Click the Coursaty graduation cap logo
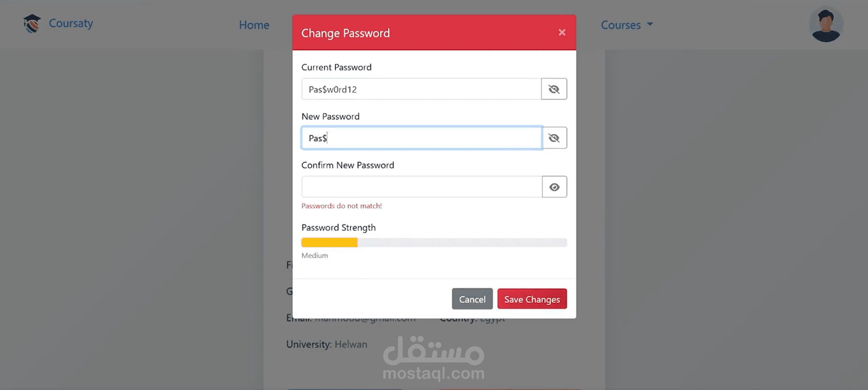Image resolution: width=868 pixels, height=390 pixels. (32, 24)
